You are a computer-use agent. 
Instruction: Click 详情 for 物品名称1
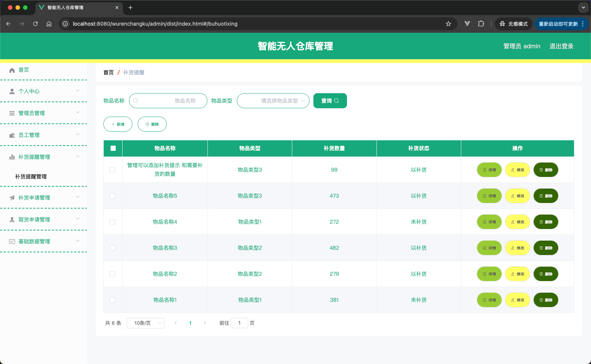[489, 300]
